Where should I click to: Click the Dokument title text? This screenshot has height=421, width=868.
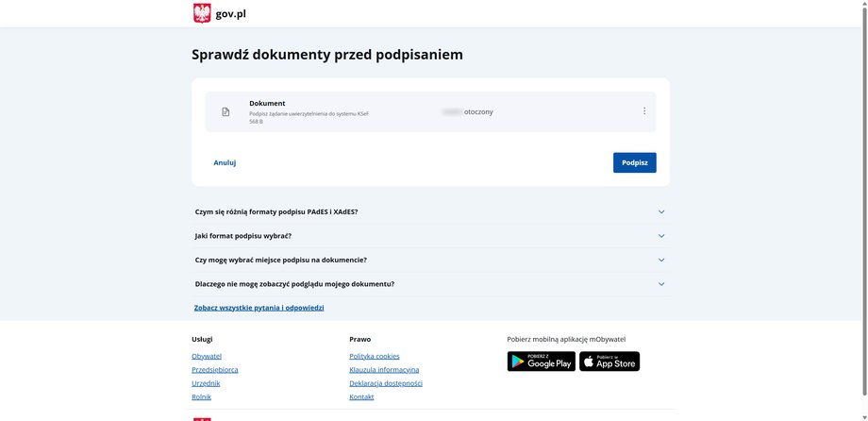267,103
